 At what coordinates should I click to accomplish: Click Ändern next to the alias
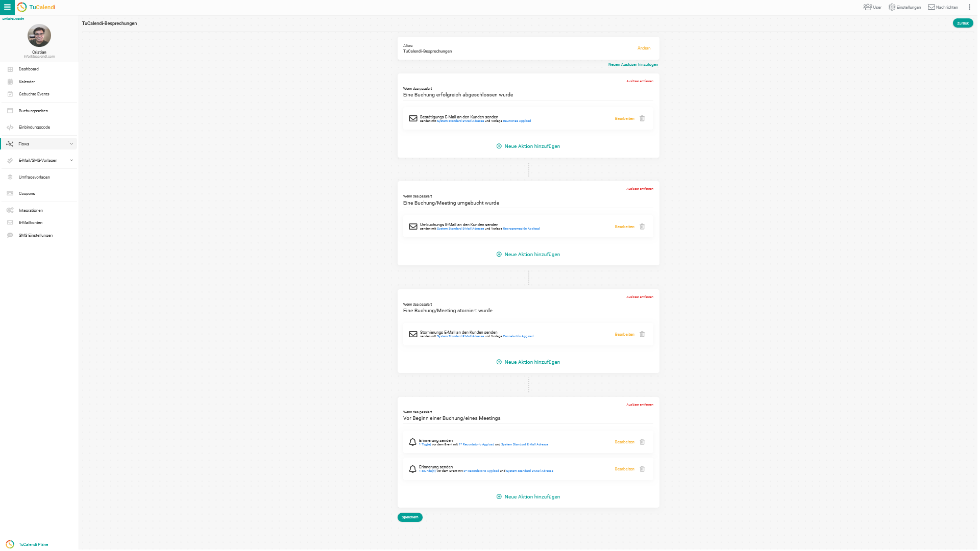pyautogui.click(x=644, y=48)
